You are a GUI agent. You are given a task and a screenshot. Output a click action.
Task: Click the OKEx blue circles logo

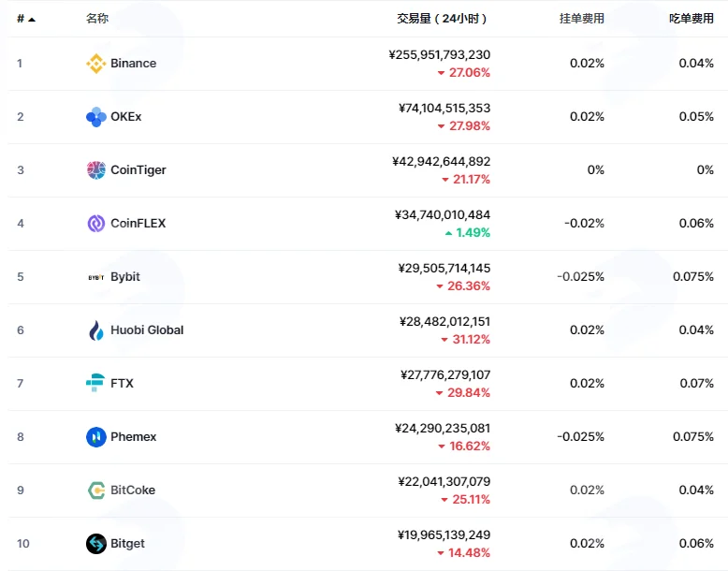tap(96, 117)
